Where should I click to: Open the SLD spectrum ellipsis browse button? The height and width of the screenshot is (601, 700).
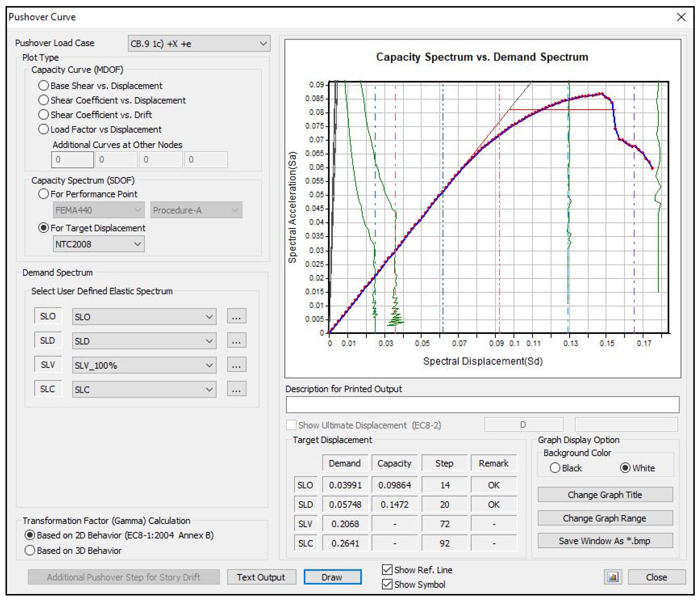click(236, 341)
